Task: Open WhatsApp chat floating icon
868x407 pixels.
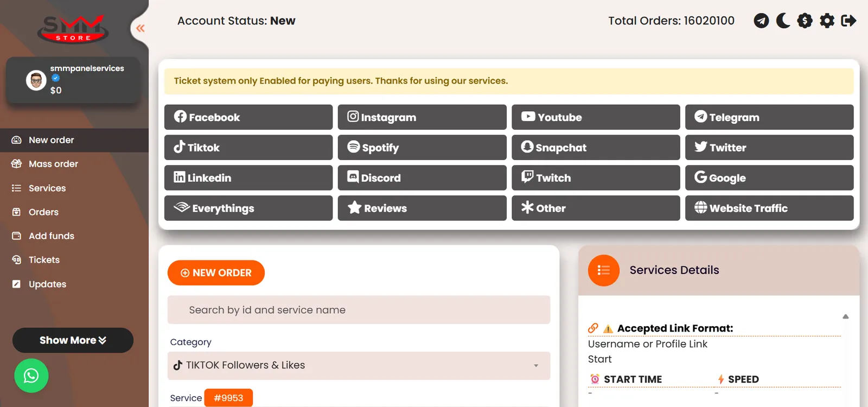Action: [x=31, y=376]
